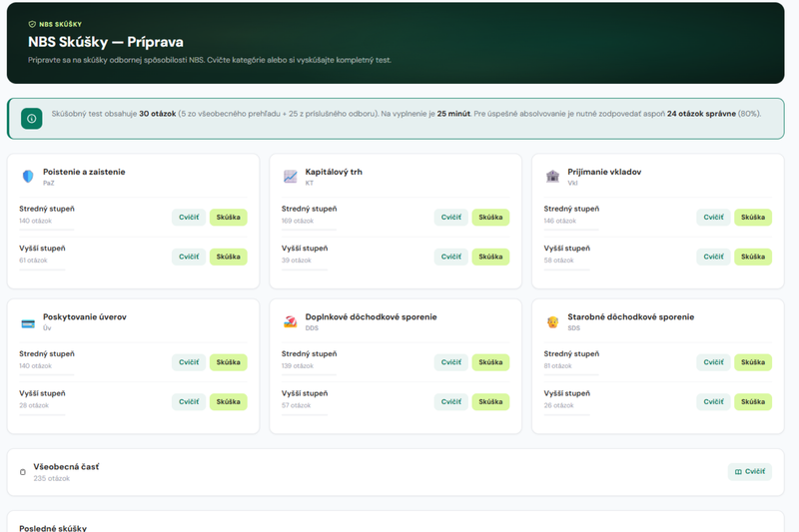Screen dimensions: 799x532
Task: Click the 235 otázok count text
Action: (x=52, y=478)
